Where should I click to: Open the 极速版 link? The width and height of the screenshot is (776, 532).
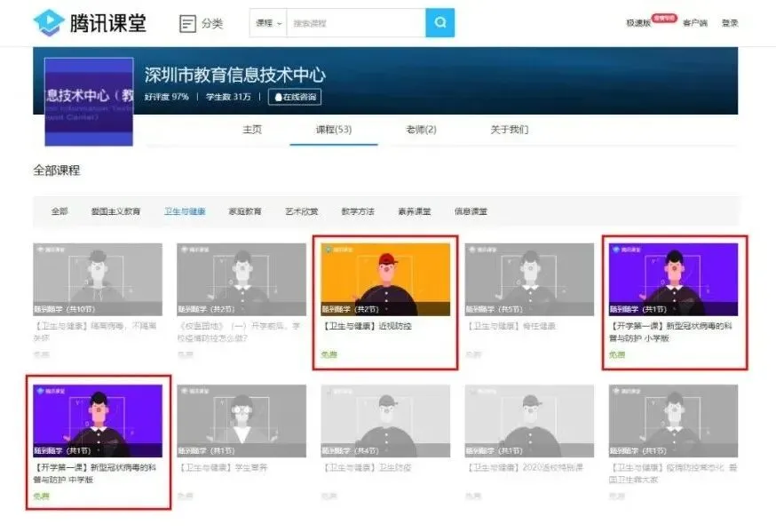tap(637, 23)
